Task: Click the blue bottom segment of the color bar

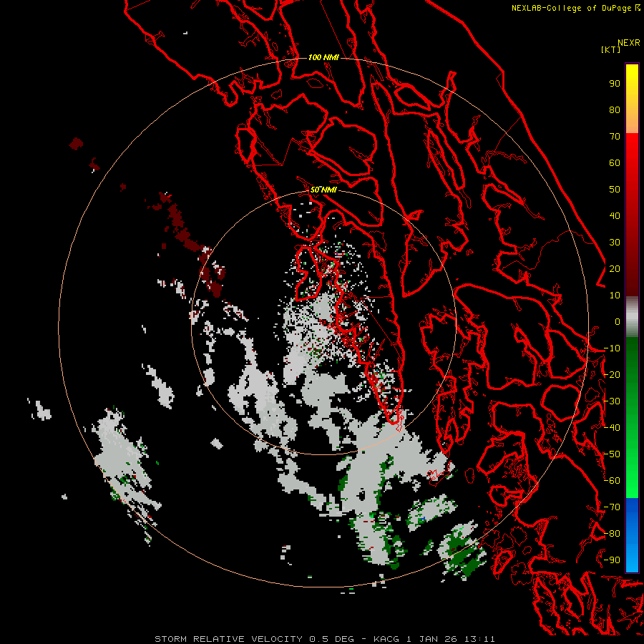Action: pos(632,535)
